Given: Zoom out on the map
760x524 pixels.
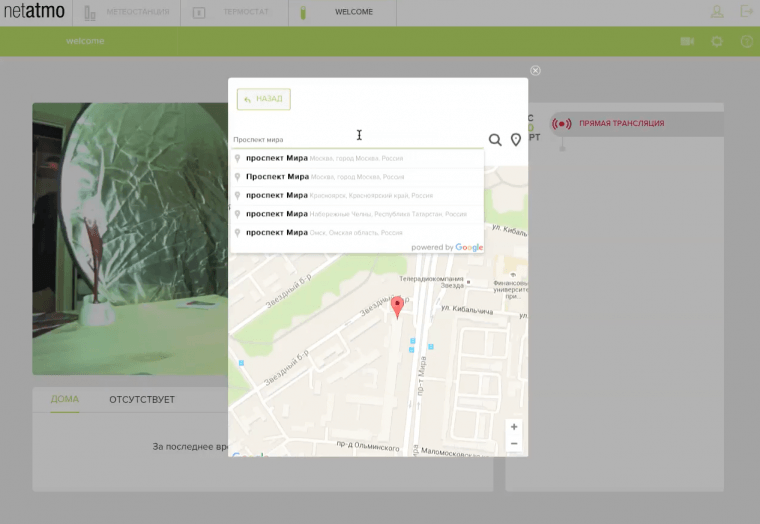Looking at the screenshot, I should pyautogui.click(x=514, y=443).
